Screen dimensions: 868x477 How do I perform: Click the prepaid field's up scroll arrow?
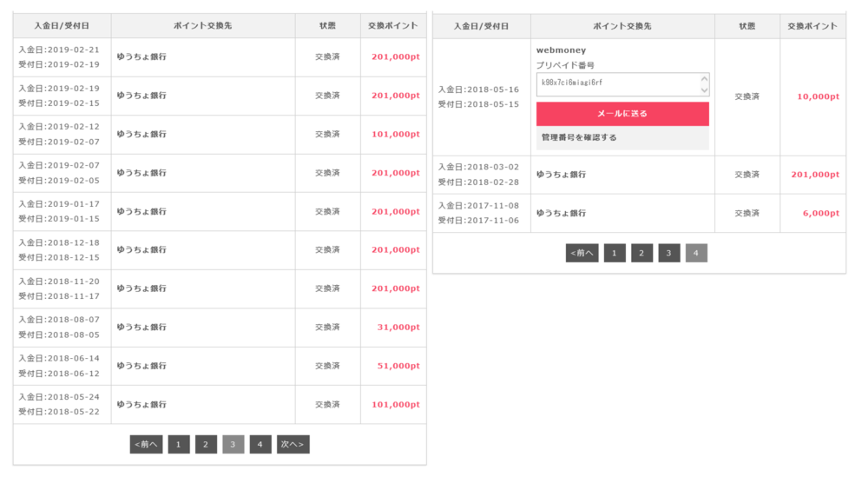tap(704, 79)
